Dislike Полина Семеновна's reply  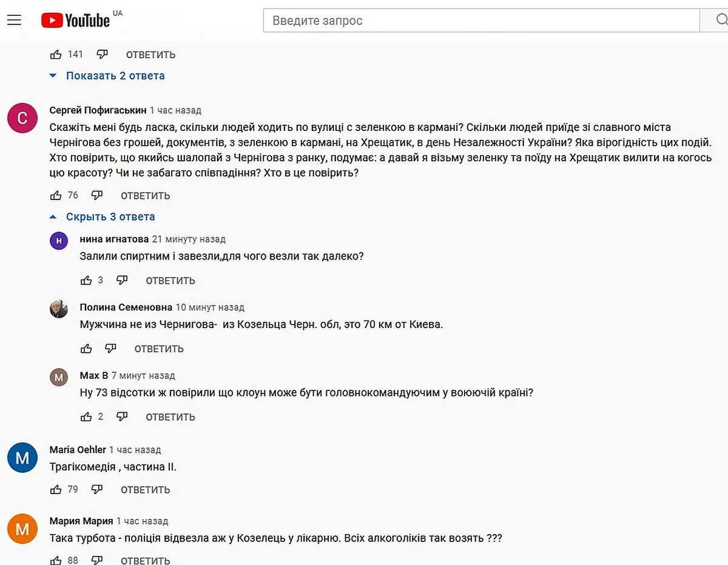point(110,349)
